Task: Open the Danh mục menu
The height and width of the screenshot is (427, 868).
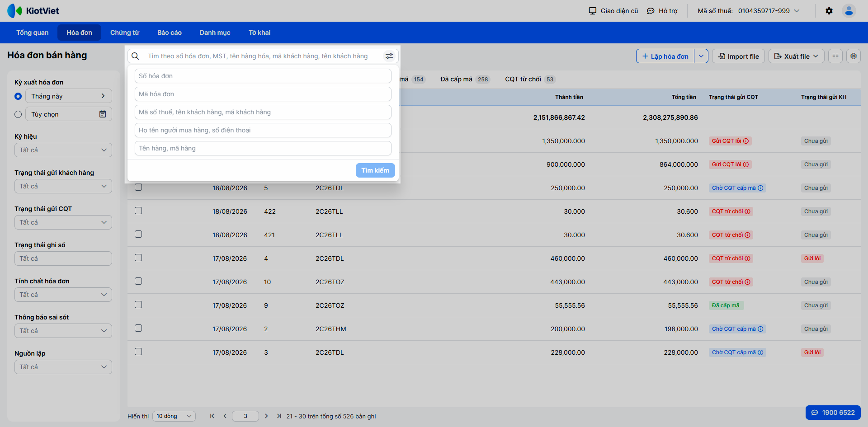Action: (x=215, y=33)
